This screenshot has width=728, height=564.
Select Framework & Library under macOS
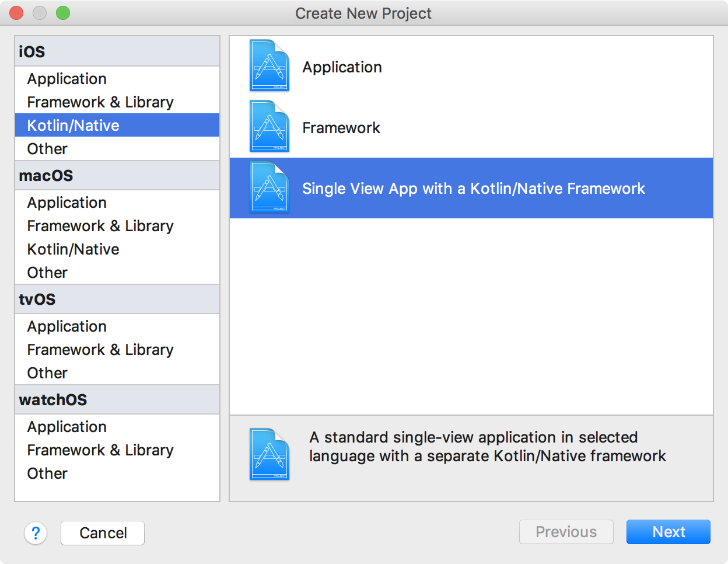[x=117, y=225]
